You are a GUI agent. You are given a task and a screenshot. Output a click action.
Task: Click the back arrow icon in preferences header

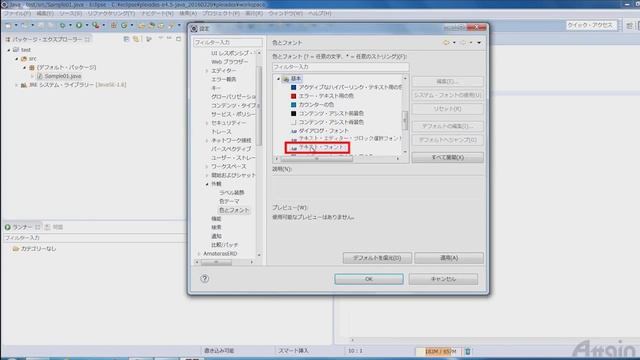[446, 42]
